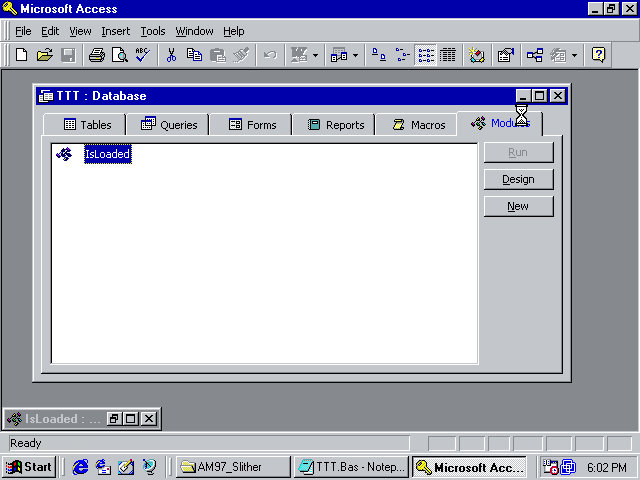Click the New Database toolbar icon

pyautogui.click(x=21, y=55)
